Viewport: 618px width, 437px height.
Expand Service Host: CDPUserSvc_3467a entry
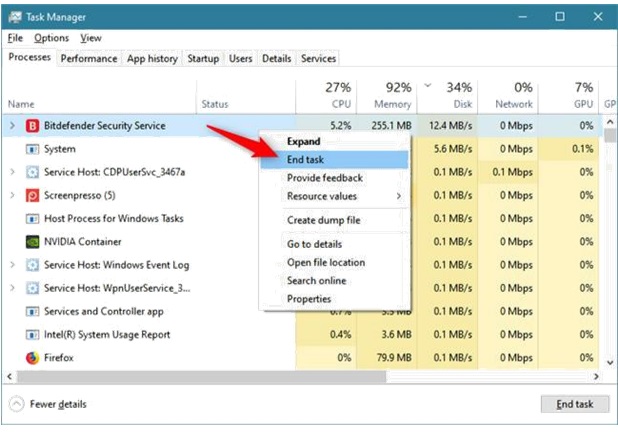click(x=12, y=172)
